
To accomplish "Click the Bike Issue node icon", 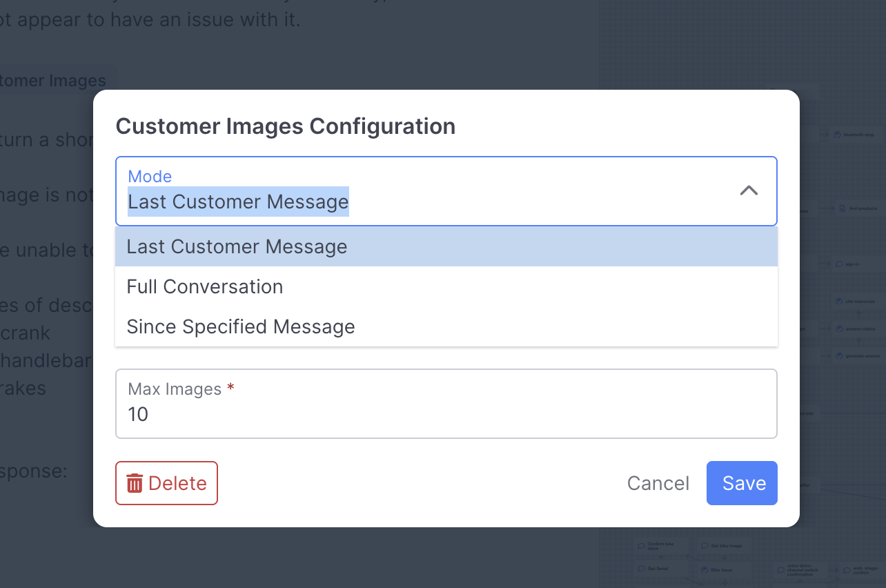I will (x=705, y=570).
